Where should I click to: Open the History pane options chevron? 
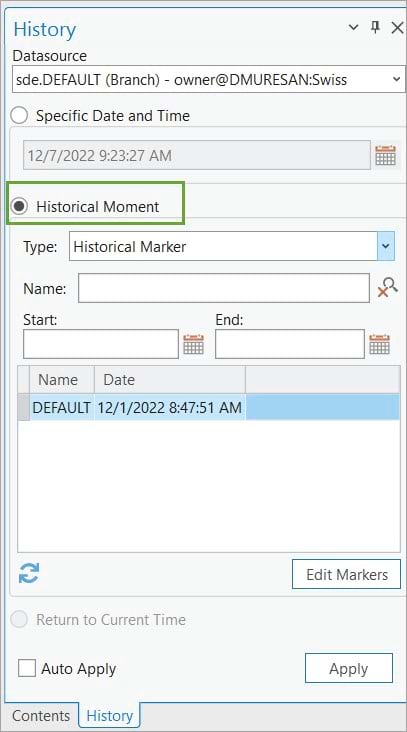pos(353,28)
